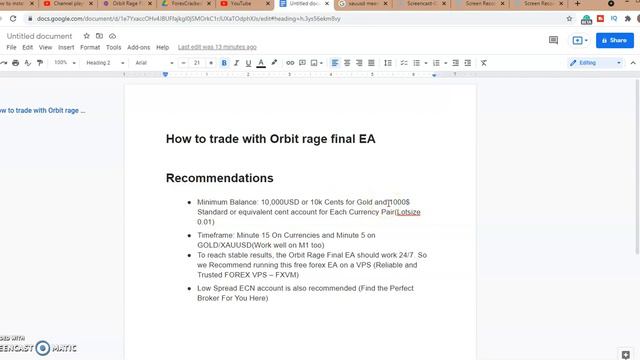Viewport: 640px width, 360px height.
Task: Switch to the Orbit Rage browser tab
Action: tap(127, 4)
